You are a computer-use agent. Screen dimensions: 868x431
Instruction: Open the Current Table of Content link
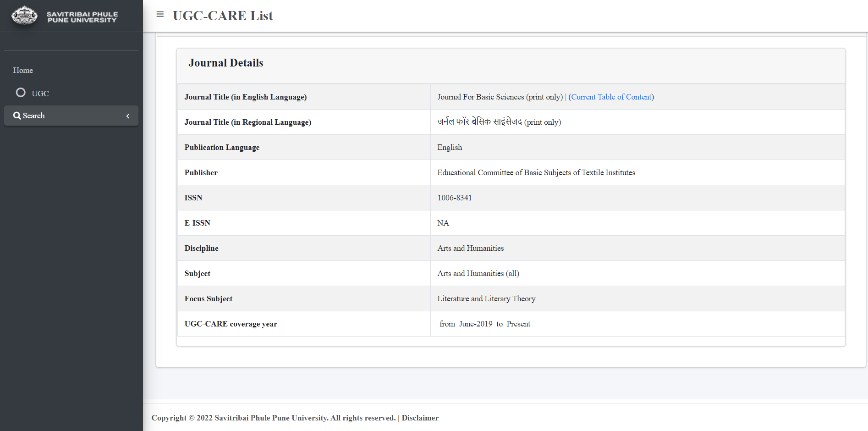[611, 97]
